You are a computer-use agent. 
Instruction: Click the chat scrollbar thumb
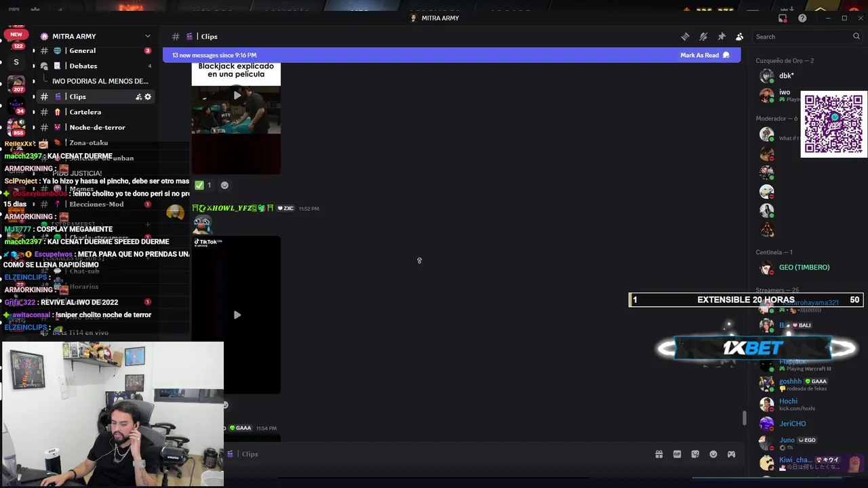click(x=744, y=418)
